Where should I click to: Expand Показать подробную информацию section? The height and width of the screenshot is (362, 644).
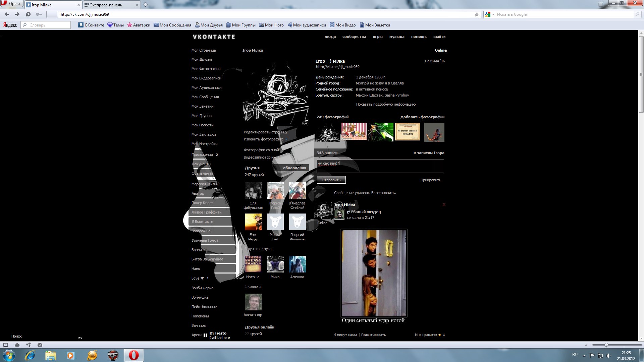click(386, 104)
